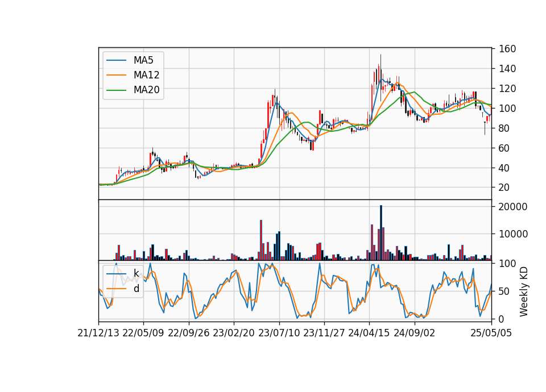Click the MA12 legend label
The height and width of the screenshot is (392, 546).
tap(146, 75)
